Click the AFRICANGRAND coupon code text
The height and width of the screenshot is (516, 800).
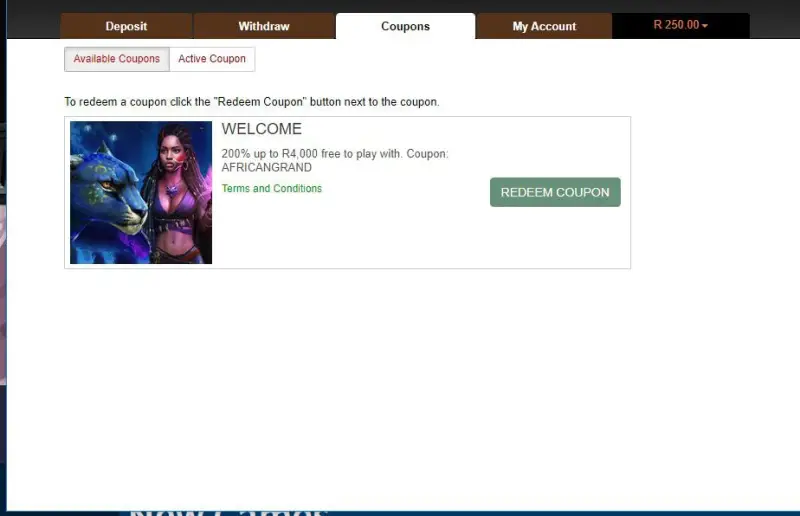coord(266,167)
